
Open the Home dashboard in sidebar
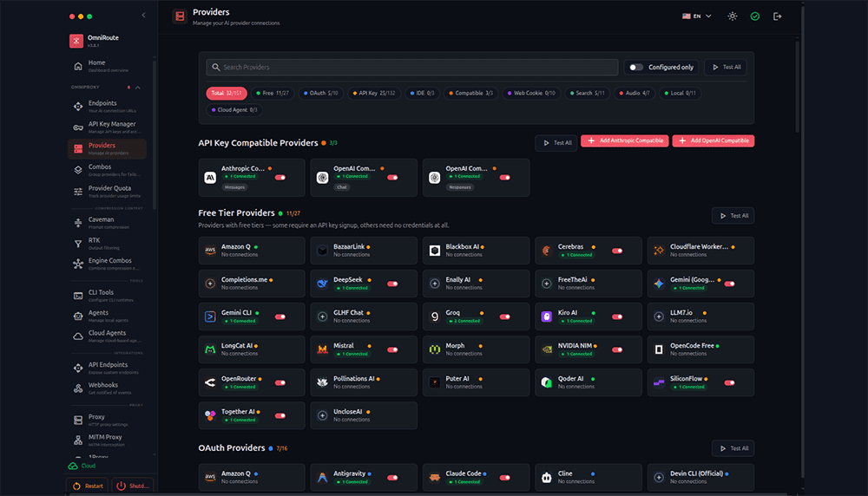point(106,66)
